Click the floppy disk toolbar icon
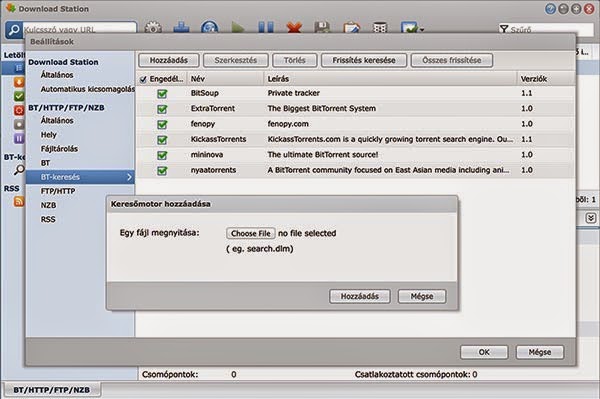The height and width of the screenshot is (399, 600). [x=322, y=28]
